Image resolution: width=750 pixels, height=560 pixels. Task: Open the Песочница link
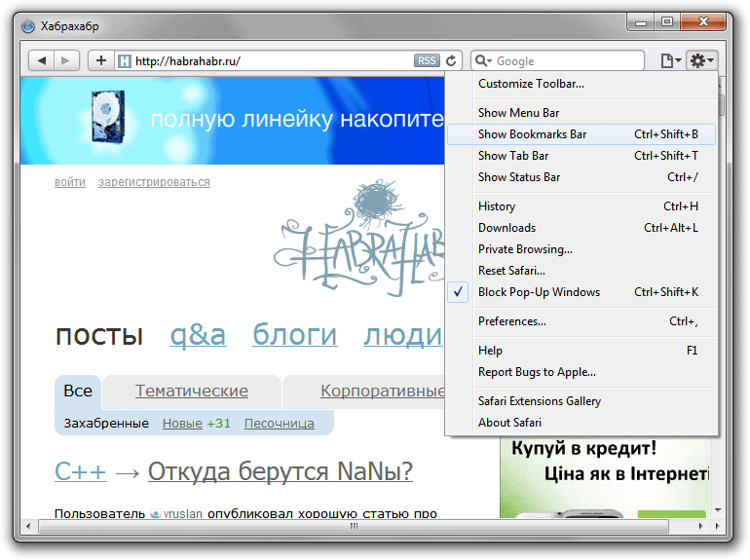tap(280, 424)
